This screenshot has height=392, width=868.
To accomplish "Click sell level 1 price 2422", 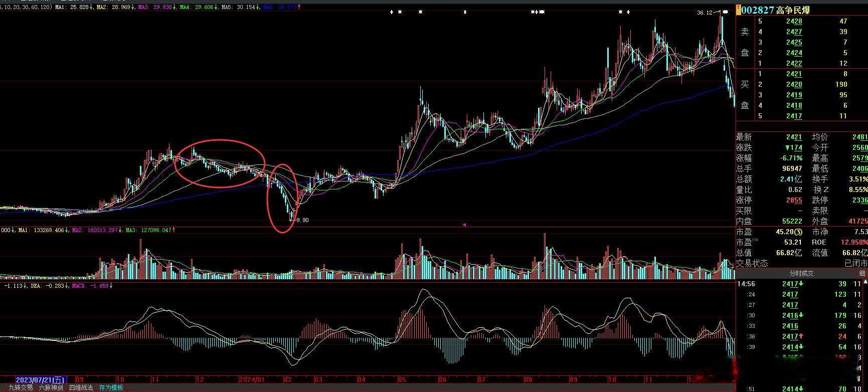I will (794, 63).
